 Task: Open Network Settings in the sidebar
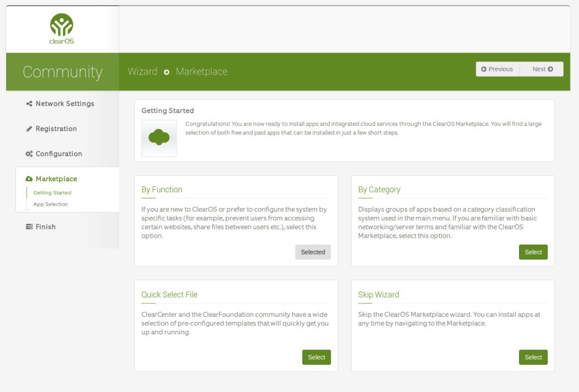(64, 104)
